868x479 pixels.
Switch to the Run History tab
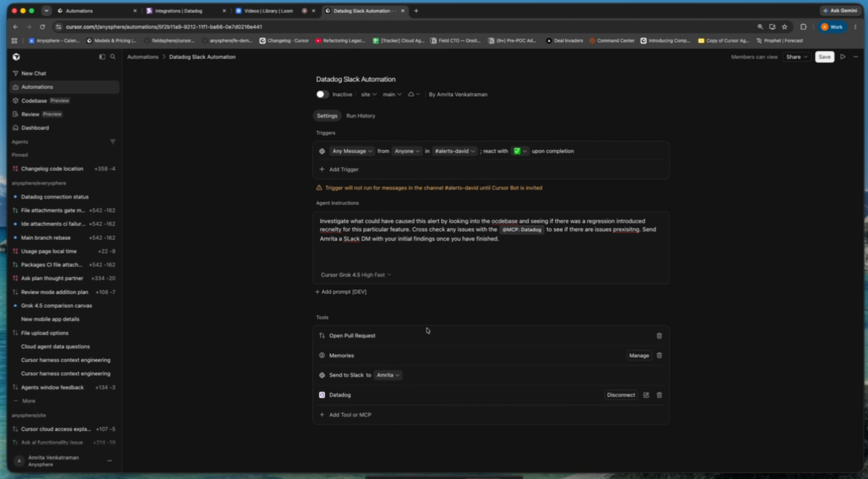pyautogui.click(x=361, y=116)
